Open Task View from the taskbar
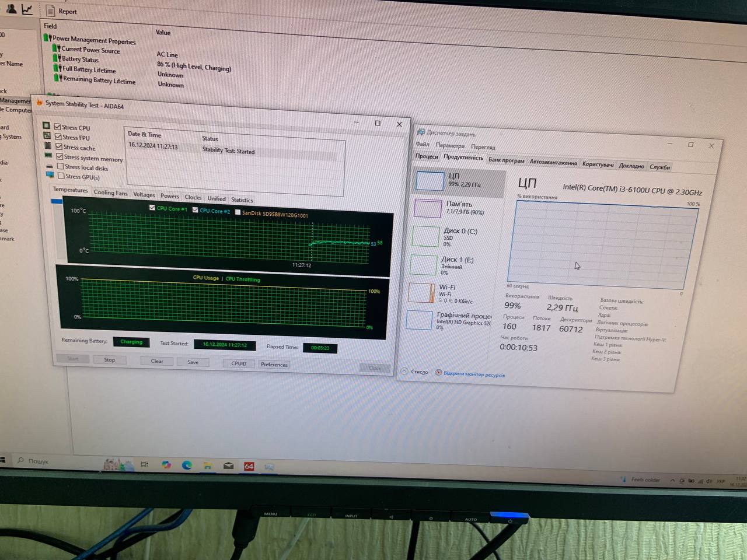Image resolution: width=747 pixels, height=560 pixels. pyautogui.click(x=144, y=464)
